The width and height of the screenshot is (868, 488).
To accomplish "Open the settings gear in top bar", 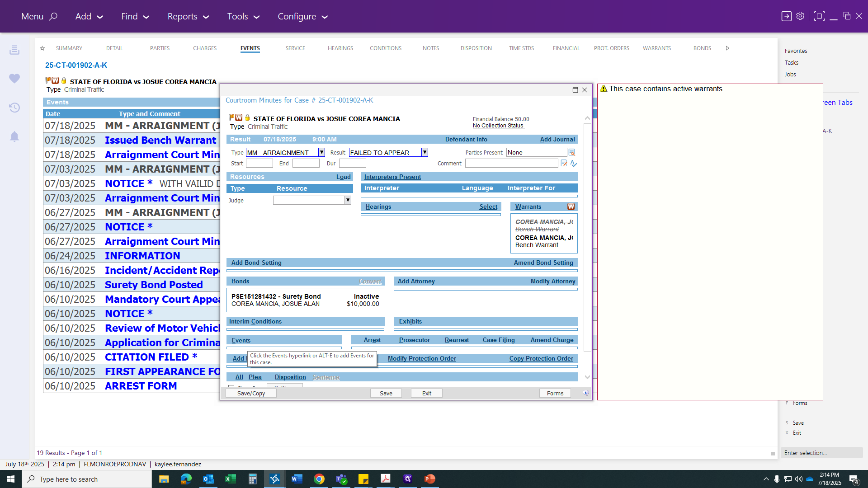I will coord(800,16).
